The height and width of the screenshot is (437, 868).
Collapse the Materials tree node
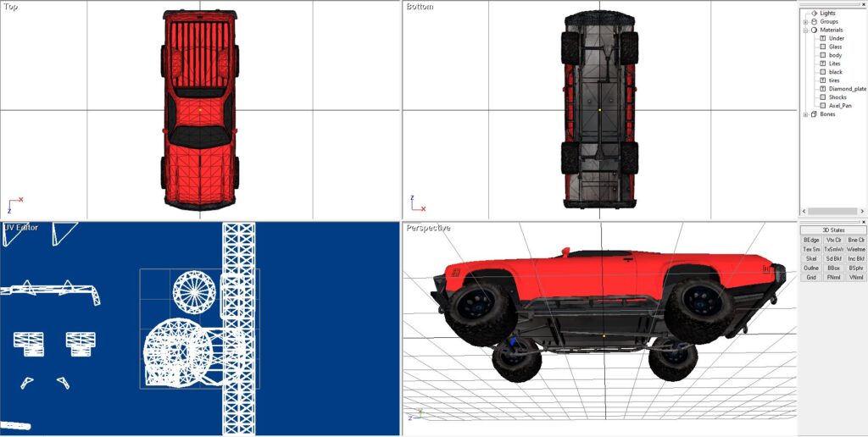pos(805,30)
